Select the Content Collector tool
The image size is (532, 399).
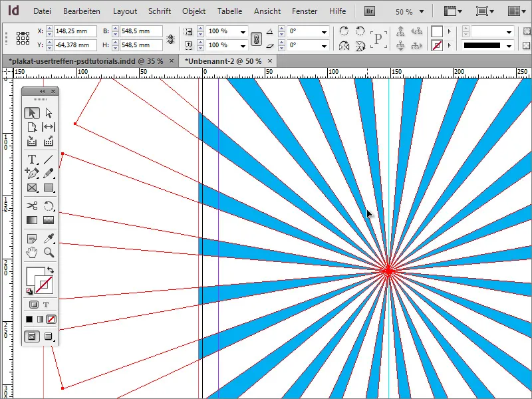32,141
